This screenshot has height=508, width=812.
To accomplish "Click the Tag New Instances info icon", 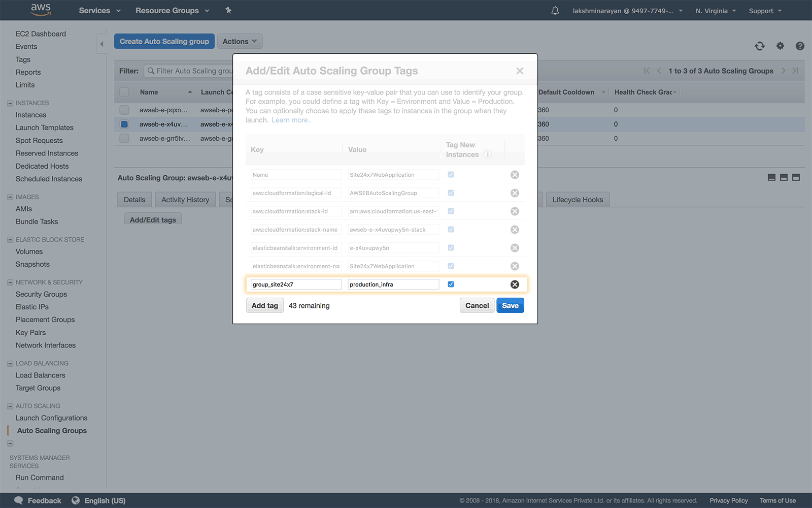I will (488, 154).
